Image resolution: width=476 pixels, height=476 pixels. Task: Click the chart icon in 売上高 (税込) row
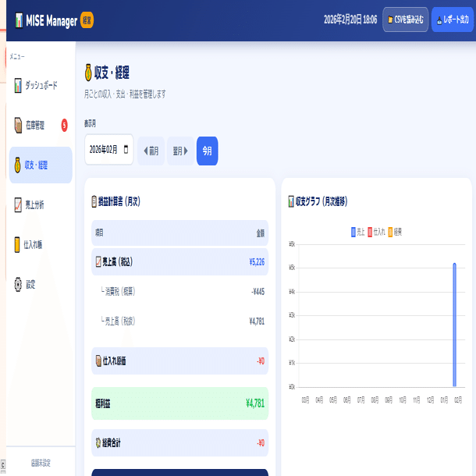click(98, 261)
